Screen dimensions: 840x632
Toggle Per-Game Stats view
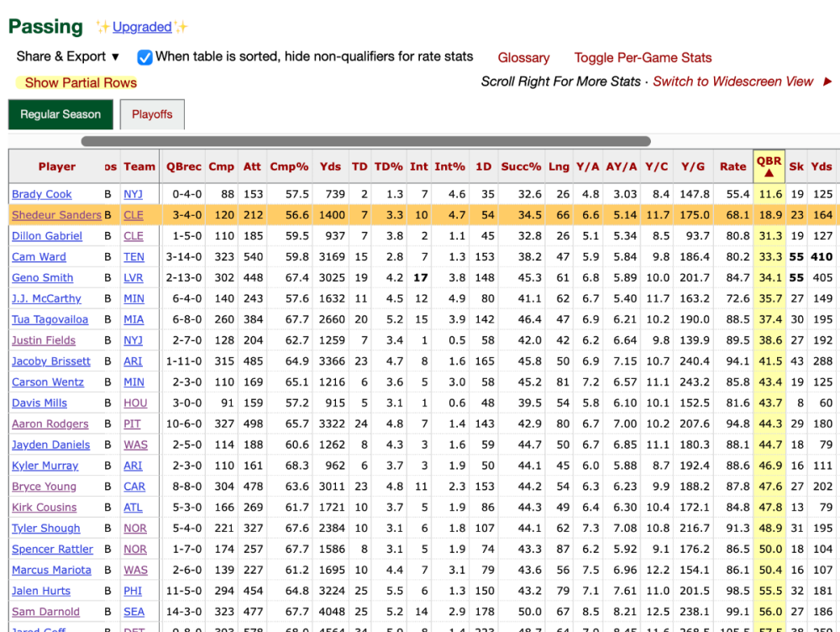643,58
